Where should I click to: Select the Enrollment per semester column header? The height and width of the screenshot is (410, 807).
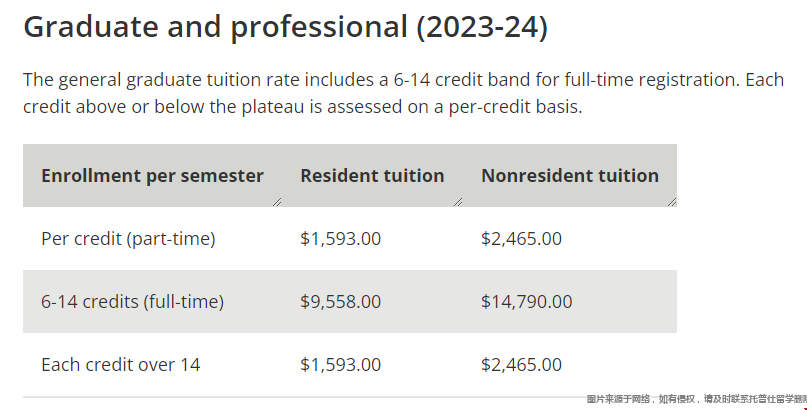click(152, 176)
